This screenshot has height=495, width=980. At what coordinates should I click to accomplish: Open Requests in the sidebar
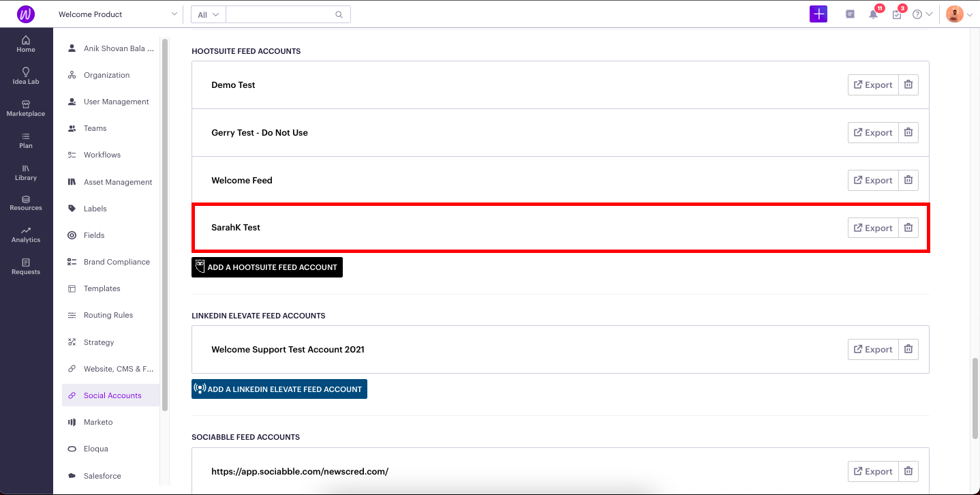click(x=26, y=267)
